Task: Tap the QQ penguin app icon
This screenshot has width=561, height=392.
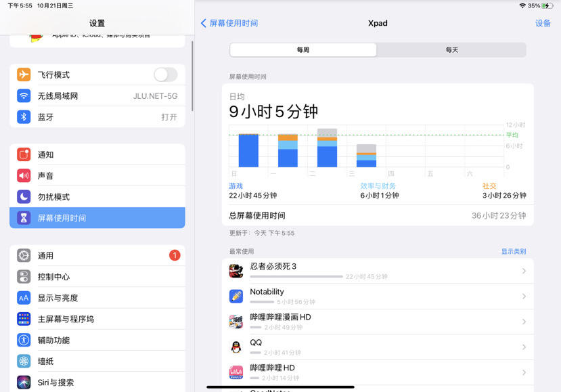Action: coord(236,347)
